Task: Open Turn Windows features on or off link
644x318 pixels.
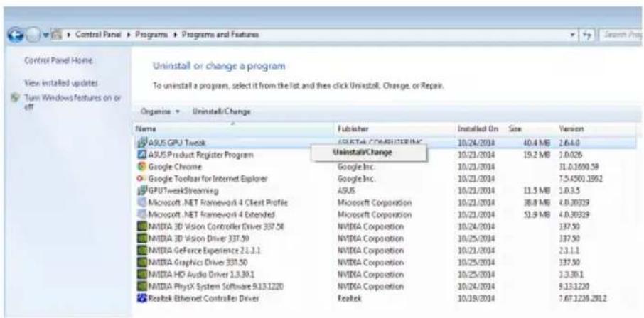Action: 73,103
